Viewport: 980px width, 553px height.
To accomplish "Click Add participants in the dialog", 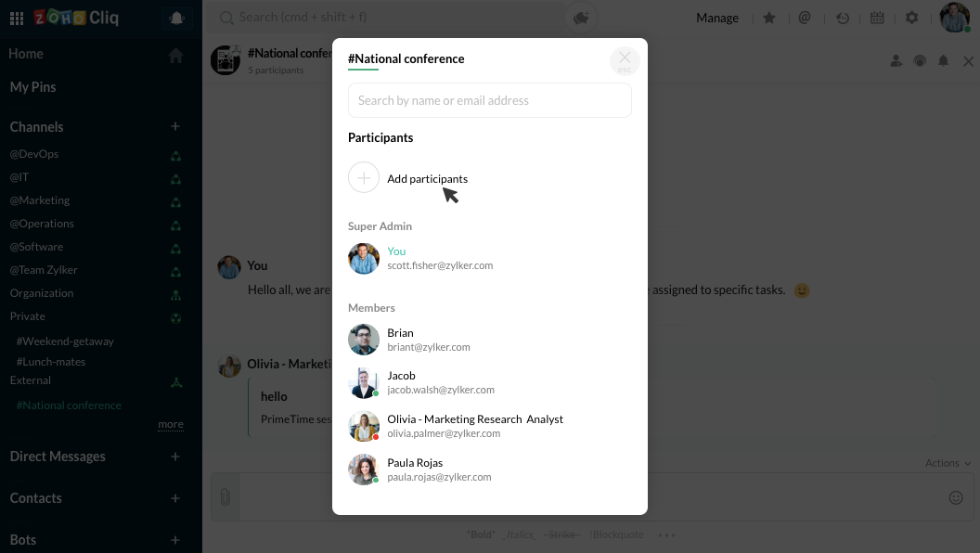I will [x=428, y=178].
